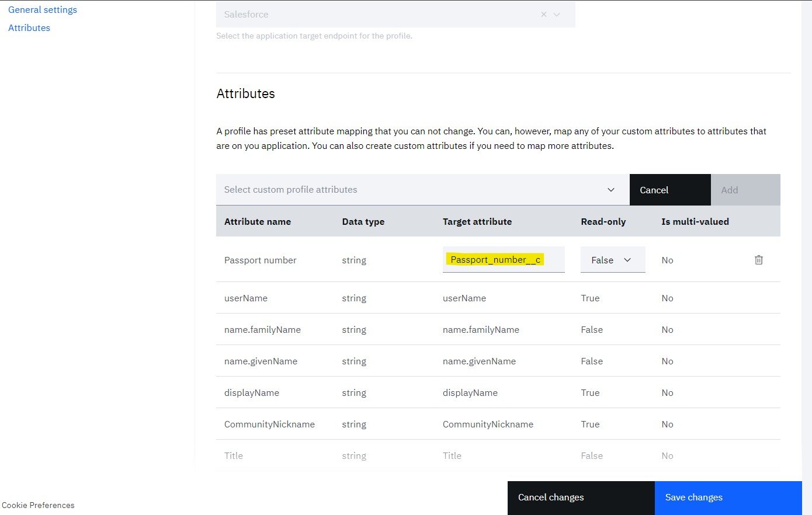Delete the Passport number attribute row
Image resolution: width=812 pixels, height=515 pixels.
point(758,260)
